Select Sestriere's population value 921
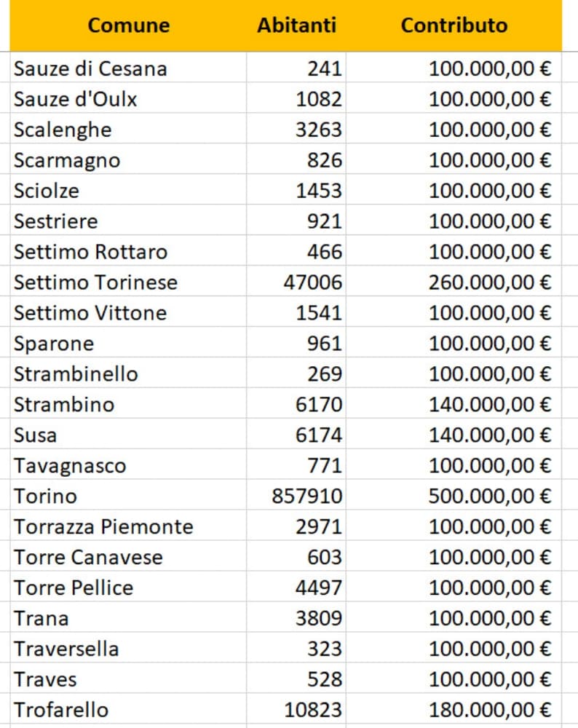 pyautogui.click(x=324, y=221)
